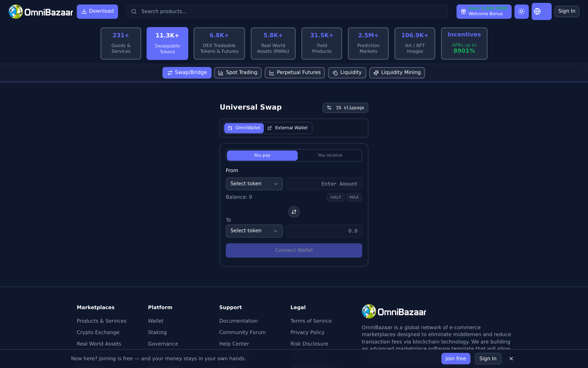
Task: Select the External Wallet option
Action: pyautogui.click(x=288, y=128)
